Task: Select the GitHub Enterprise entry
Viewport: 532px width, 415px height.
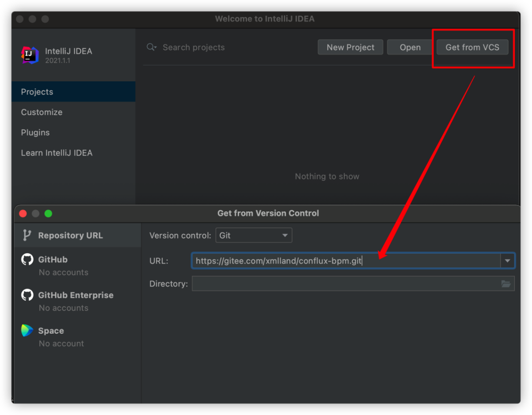Action: 78,301
